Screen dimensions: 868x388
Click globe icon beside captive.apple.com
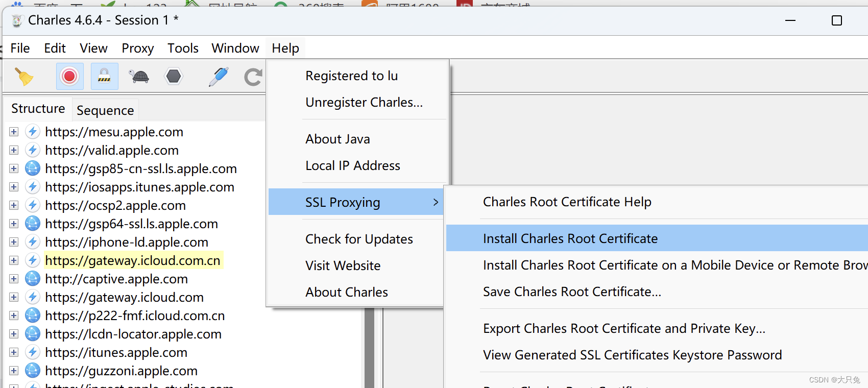(x=33, y=279)
